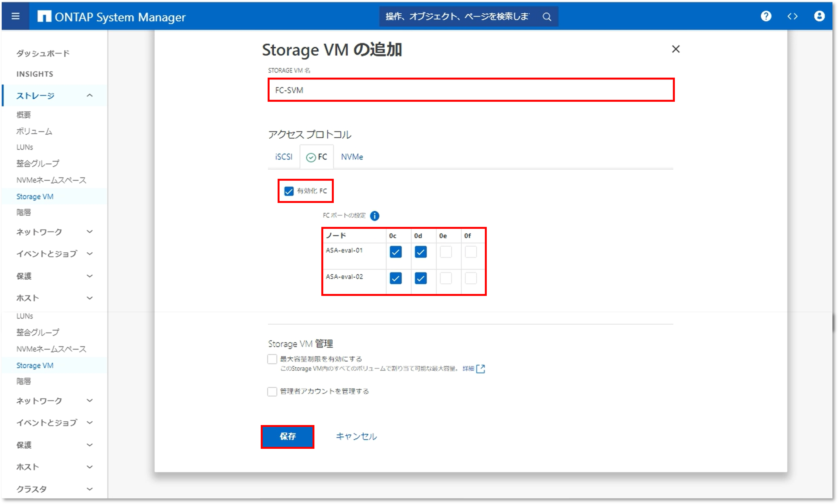Click the 0d column header
This screenshot has height=504, width=838.
pyautogui.click(x=418, y=236)
